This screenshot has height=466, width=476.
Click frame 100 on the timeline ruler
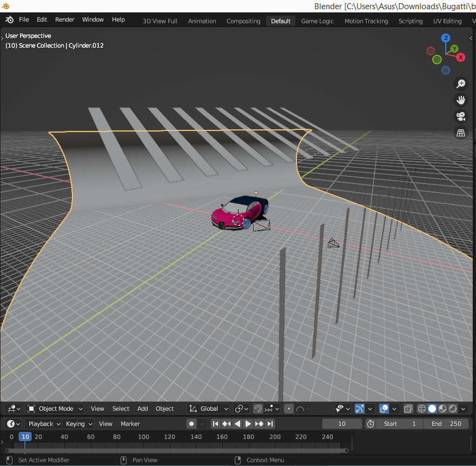tap(143, 437)
